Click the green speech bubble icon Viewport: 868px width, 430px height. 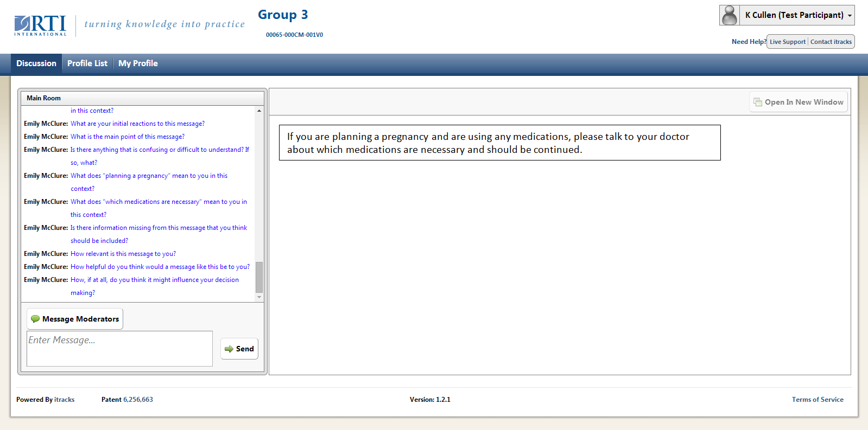[35, 319]
